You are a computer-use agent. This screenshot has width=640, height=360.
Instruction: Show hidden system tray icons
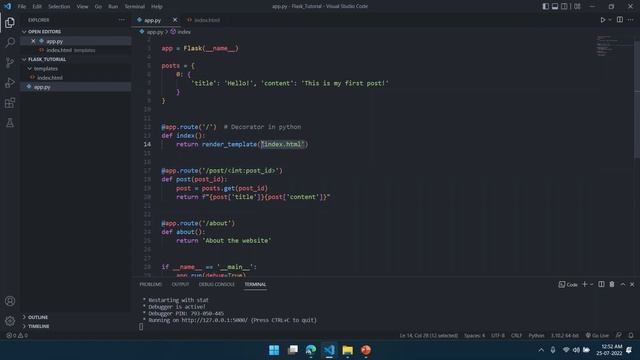click(541, 350)
